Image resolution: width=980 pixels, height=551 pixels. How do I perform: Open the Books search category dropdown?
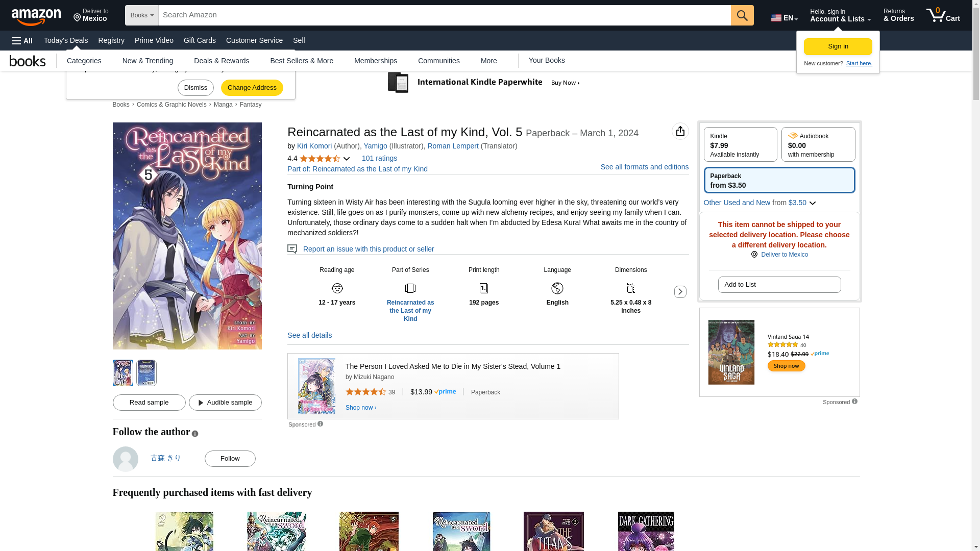(142, 15)
